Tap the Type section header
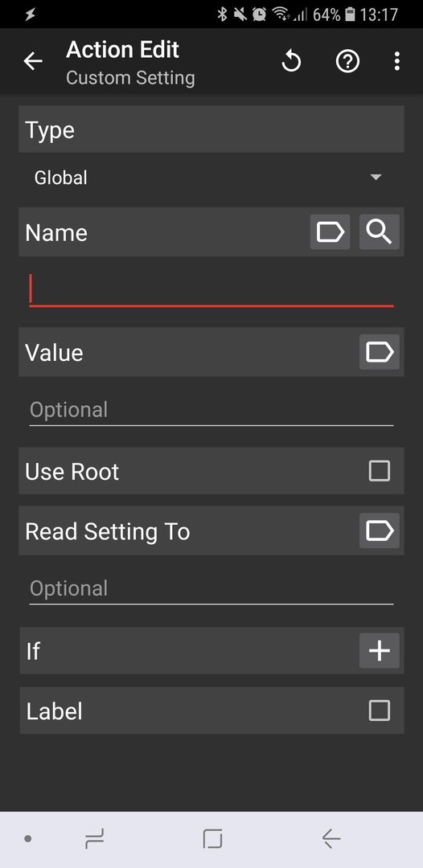423x868 pixels. pyautogui.click(x=211, y=129)
